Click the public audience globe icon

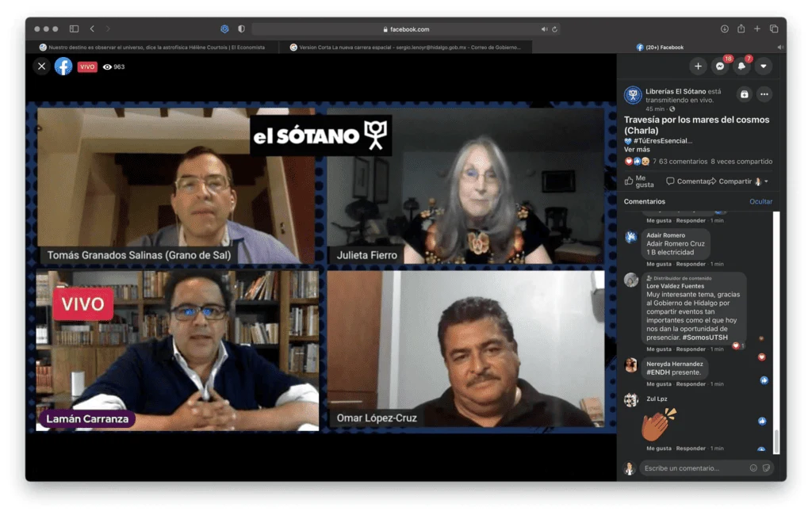click(672, 109)
